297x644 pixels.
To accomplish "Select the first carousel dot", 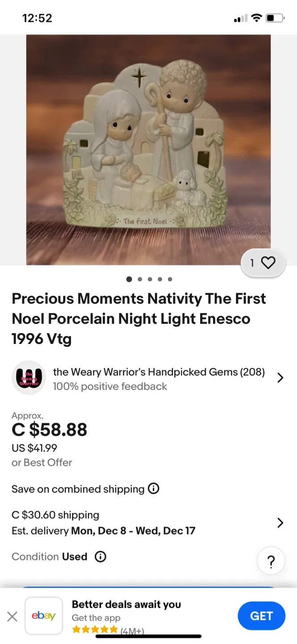I will coord(129,279).
